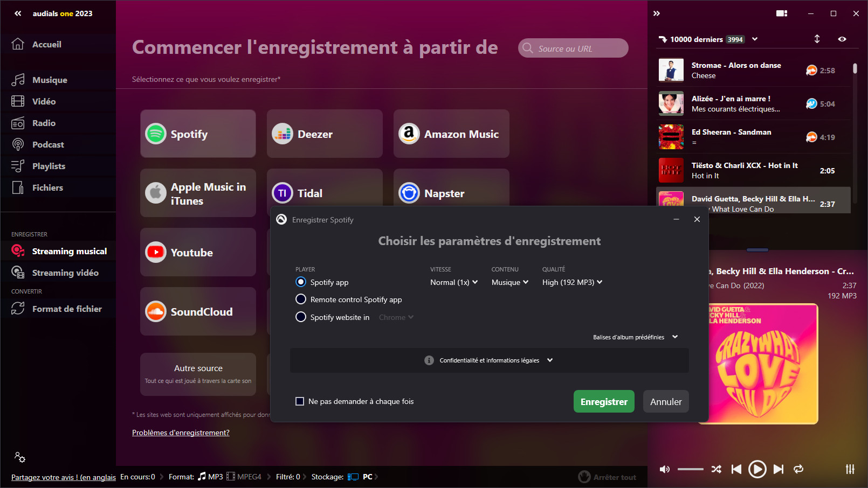Go to Streaming vidéo in sidebar

[x=65, y=273]
